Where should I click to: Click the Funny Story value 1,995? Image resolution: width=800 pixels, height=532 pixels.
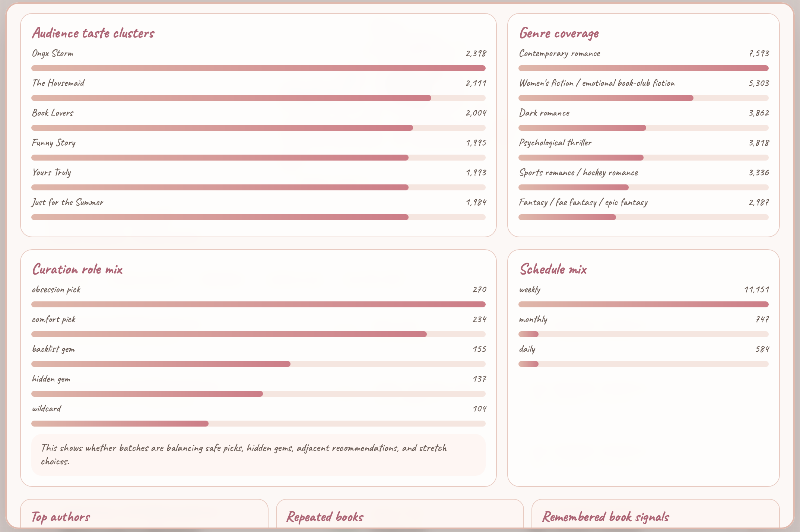click(x=476, y=143)
